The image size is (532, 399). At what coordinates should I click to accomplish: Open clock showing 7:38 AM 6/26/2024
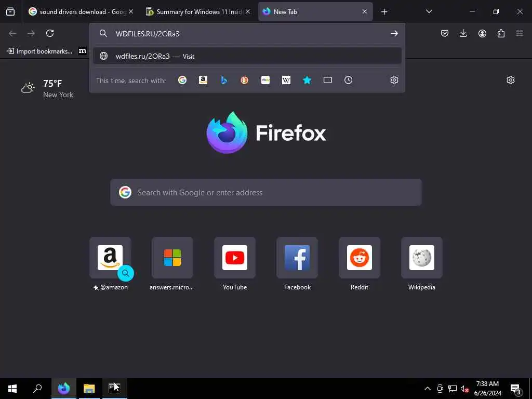[x=487, y=389]
